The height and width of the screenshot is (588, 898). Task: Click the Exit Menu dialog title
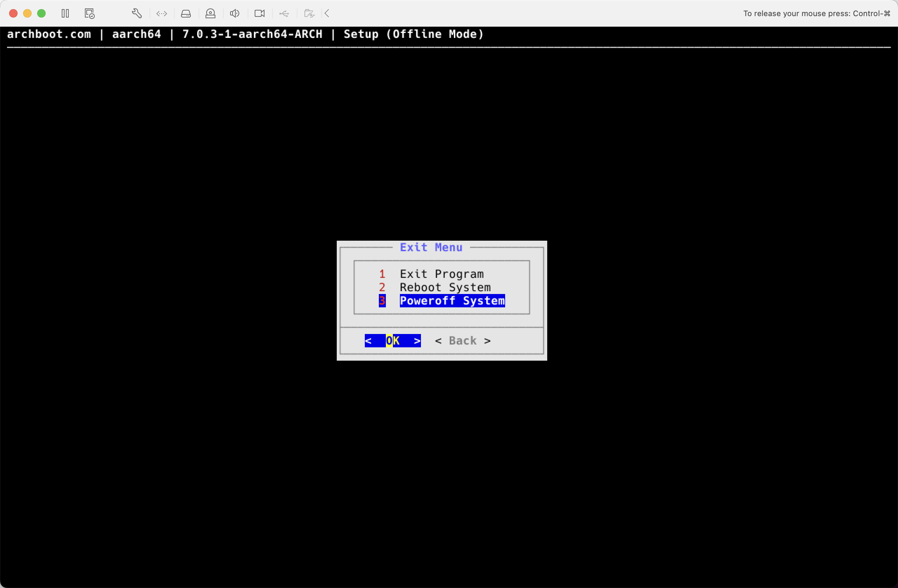431,248
